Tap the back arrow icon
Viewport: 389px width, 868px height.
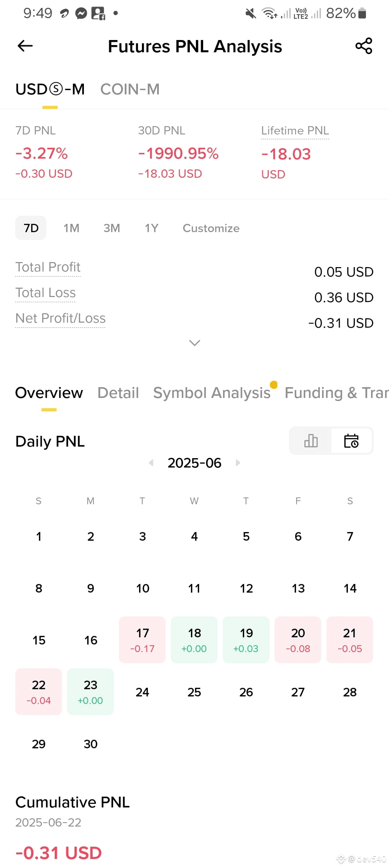[x=25, y=46]
